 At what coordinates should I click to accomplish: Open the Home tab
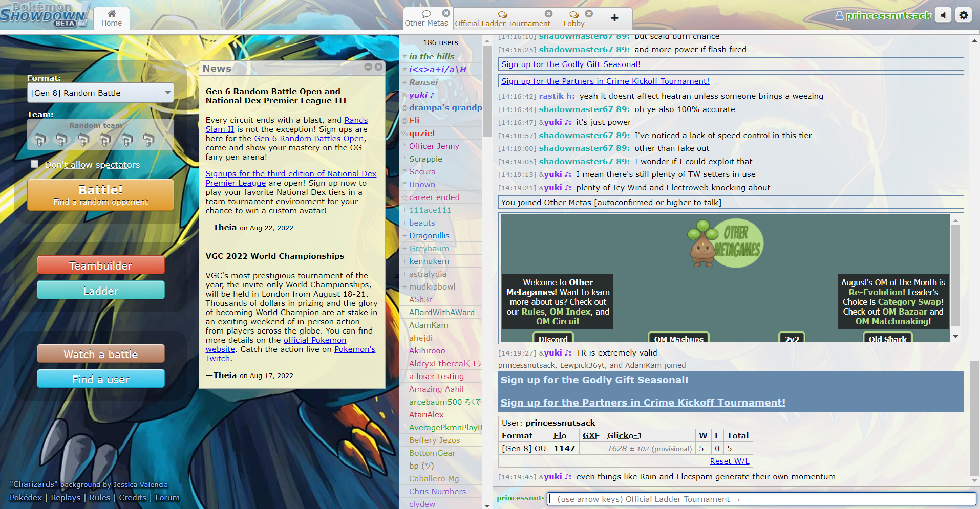pyautogui.click(x=111, y=18)
